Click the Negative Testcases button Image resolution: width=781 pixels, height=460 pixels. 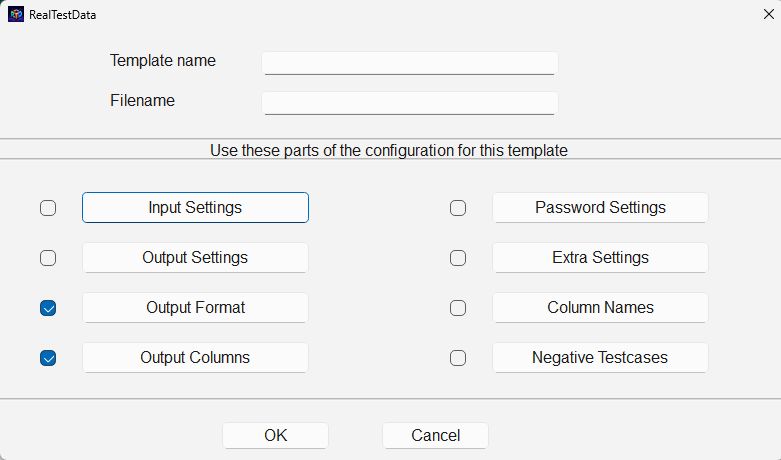600,358
